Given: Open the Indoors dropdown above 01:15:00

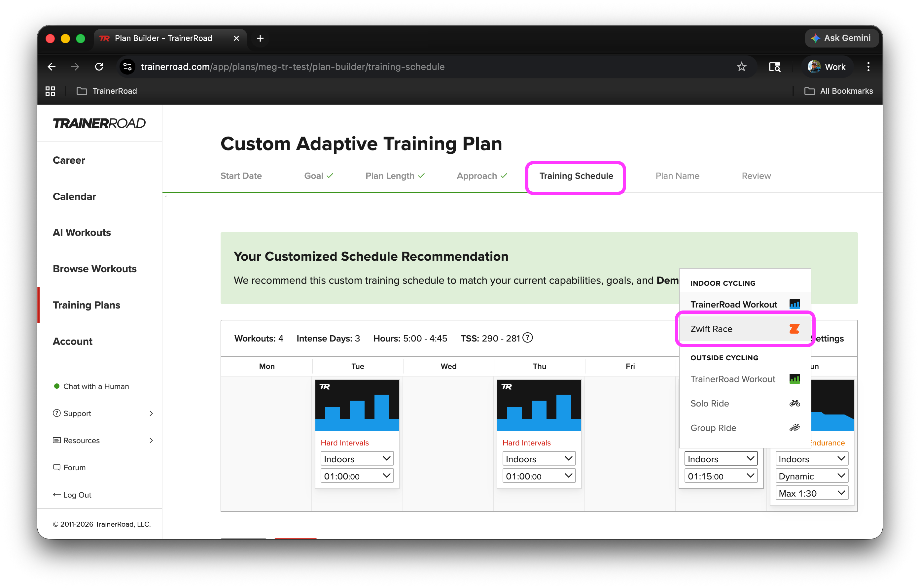Looking at the screenshot, I should 721,459.
